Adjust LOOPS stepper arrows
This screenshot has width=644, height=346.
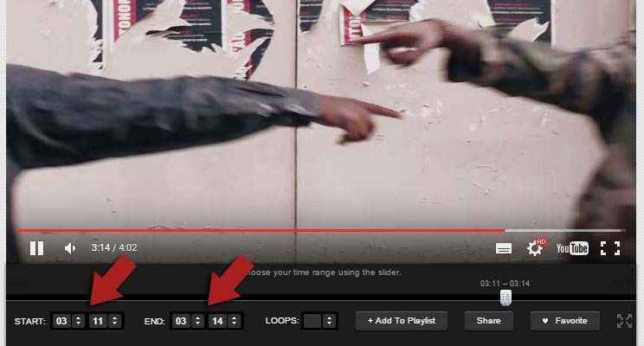pos(329,321)
